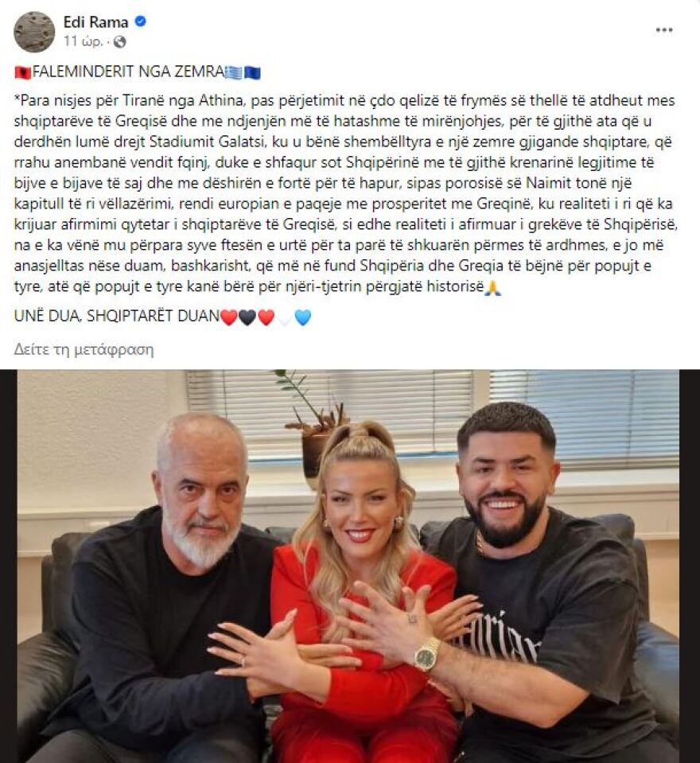Click the red heart after the black heart
Screen dimensions: 700x763
[266, 317]
